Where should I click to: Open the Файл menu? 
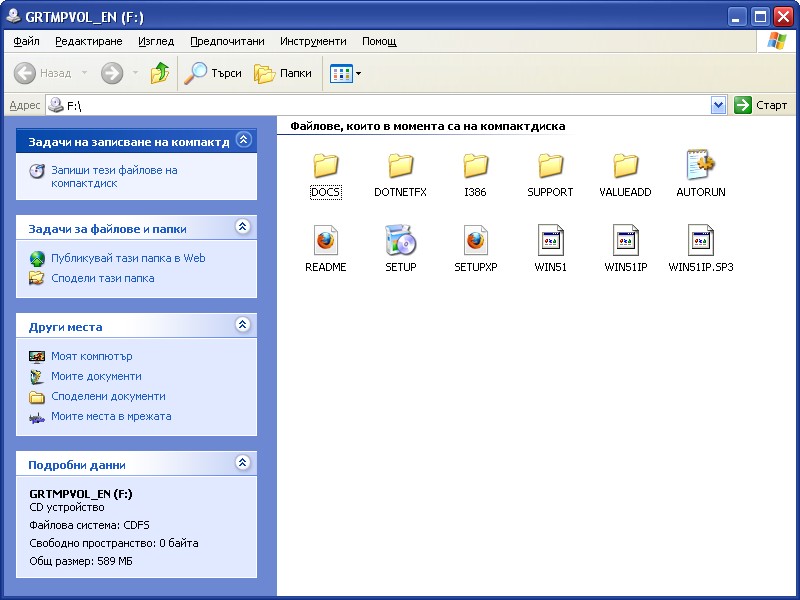pos(27,41)
